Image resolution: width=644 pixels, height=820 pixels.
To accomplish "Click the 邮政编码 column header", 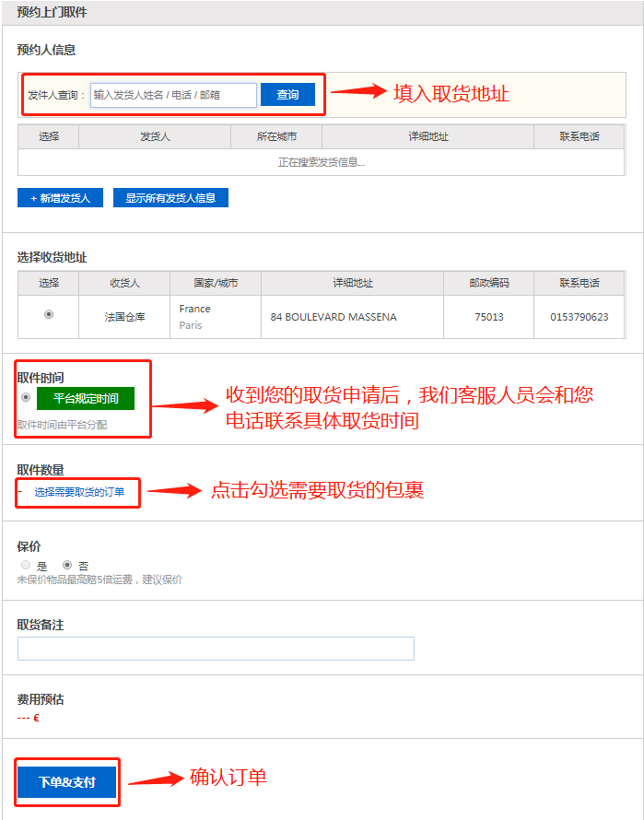I will click(488, 283).
